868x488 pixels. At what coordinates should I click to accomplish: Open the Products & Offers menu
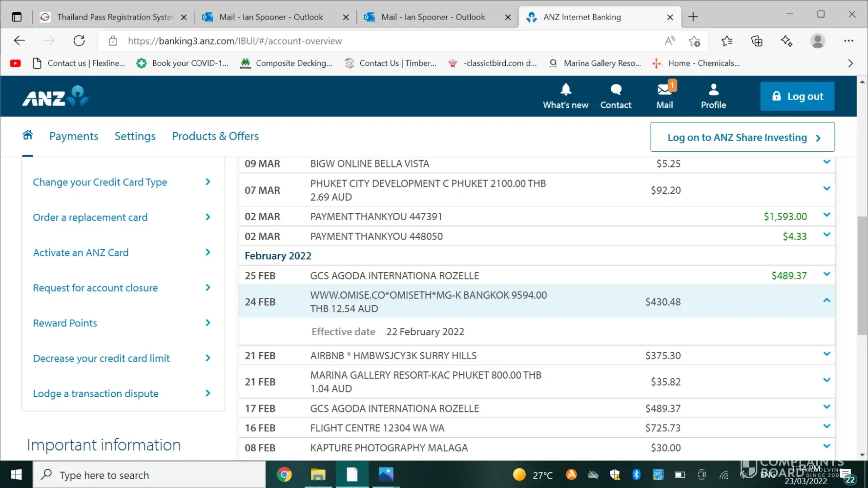[215, 136]
